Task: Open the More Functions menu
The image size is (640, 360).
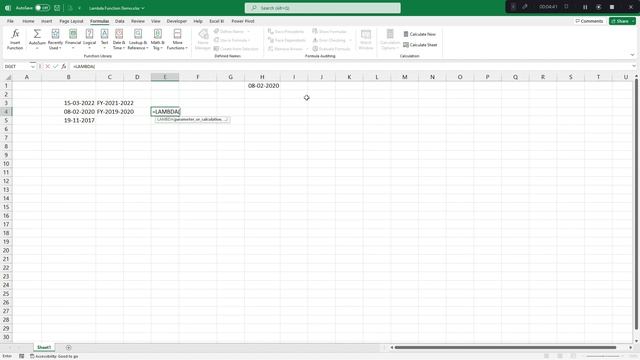Action: [x=177, y=39]
